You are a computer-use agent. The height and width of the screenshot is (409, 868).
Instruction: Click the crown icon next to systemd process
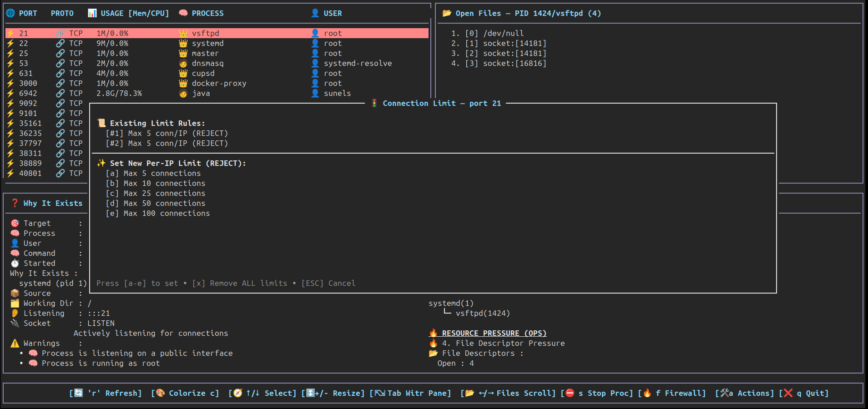tap(183, 43)
